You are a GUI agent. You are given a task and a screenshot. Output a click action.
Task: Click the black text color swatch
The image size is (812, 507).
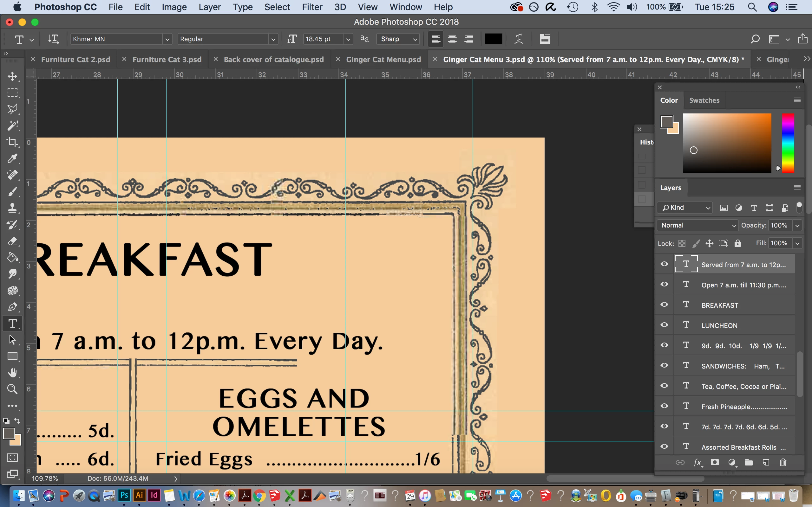(493, 39)
